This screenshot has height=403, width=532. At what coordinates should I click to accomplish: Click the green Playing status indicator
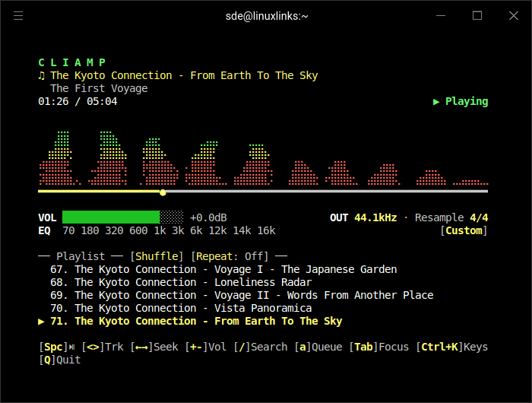click(x=461, y=101)
